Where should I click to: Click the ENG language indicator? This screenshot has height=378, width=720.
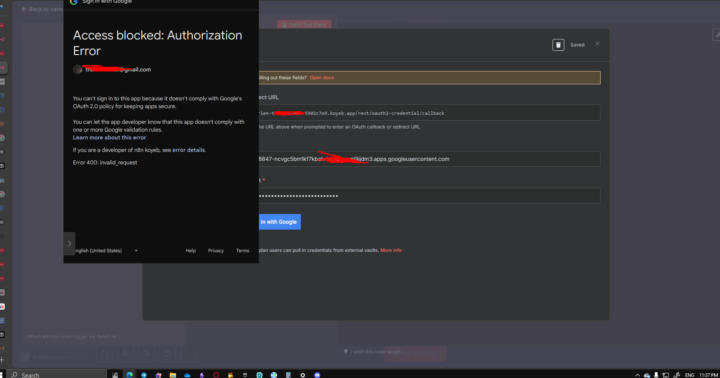click(689, 375)
